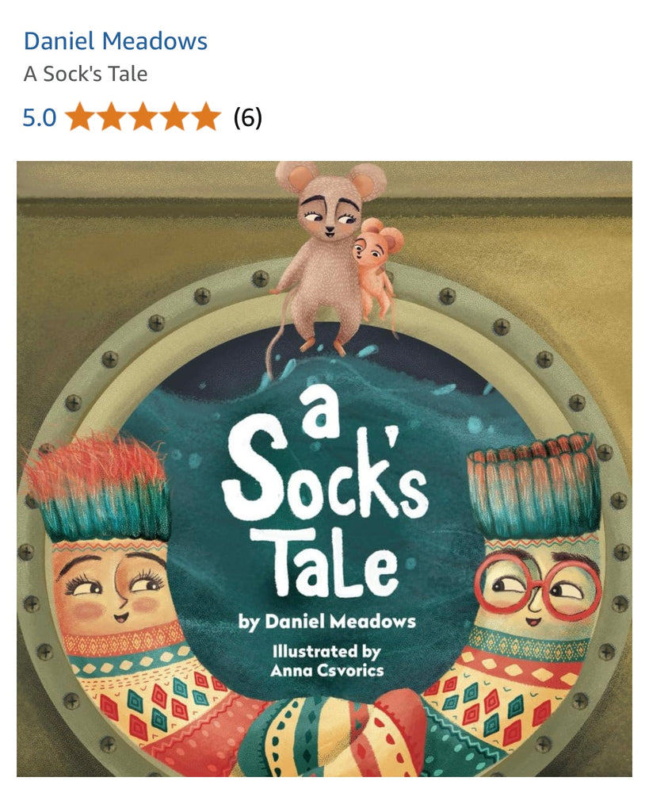Select the third orange rating star
The height and width of the screenshot is (812, 649).
tap(143, 117)
